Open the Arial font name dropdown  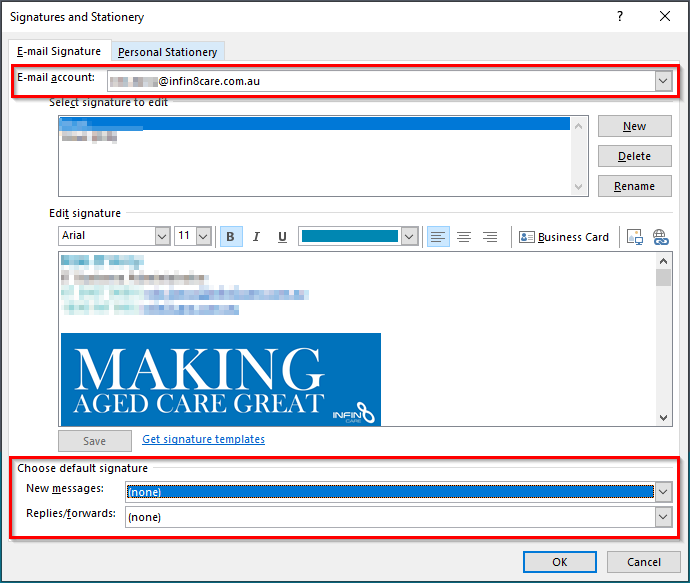tap(162, 237)
